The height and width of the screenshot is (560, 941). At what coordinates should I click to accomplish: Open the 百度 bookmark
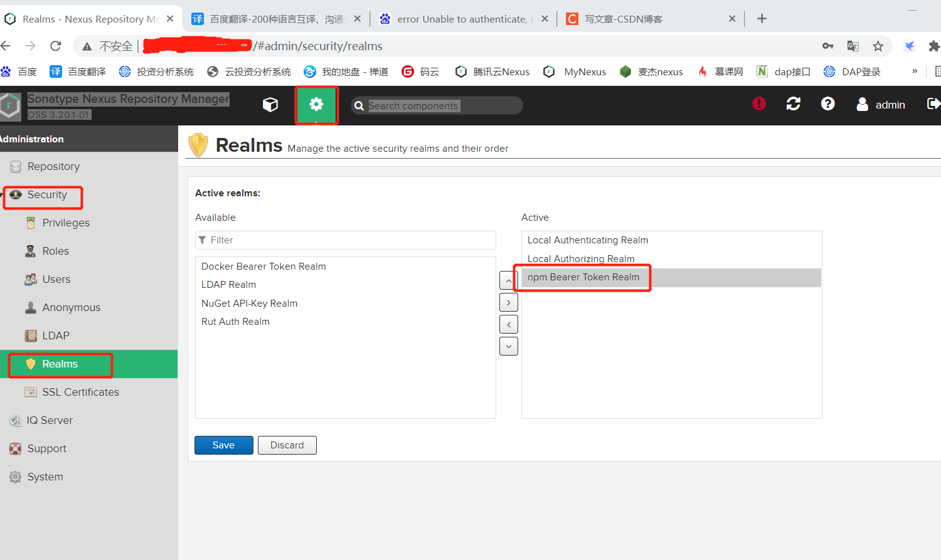click(x=19, y=71)
